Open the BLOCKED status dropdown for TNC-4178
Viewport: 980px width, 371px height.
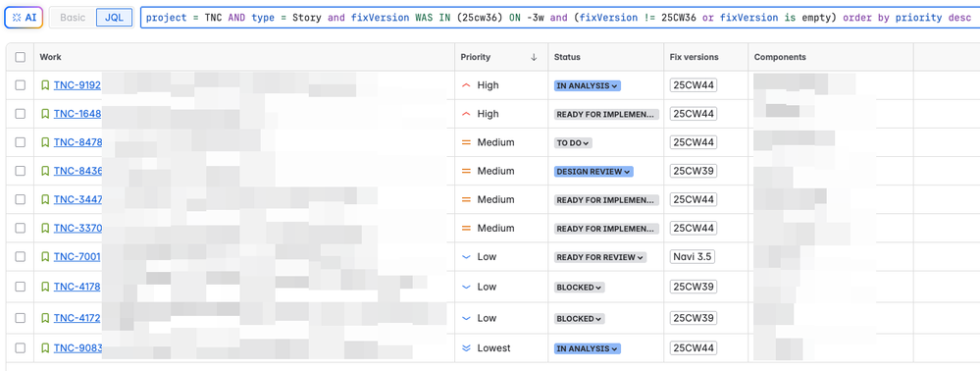pyautogui.click(x=579, y=288)
